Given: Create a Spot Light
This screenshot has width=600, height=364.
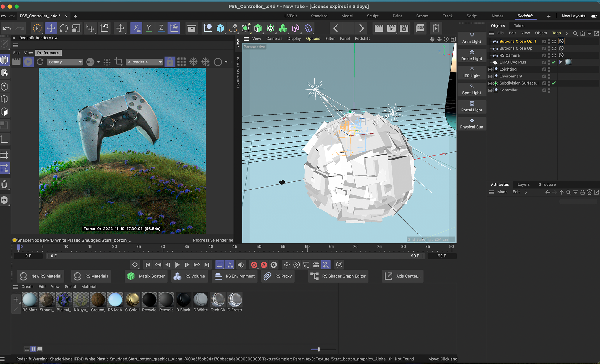Looking at the screenshot, I should click(x=472, y=90).
